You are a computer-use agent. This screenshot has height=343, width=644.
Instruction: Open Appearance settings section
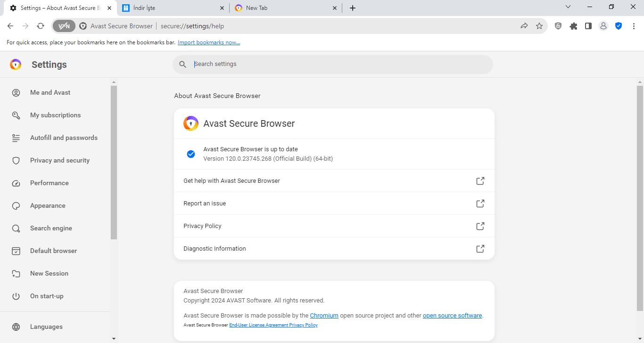55,205
